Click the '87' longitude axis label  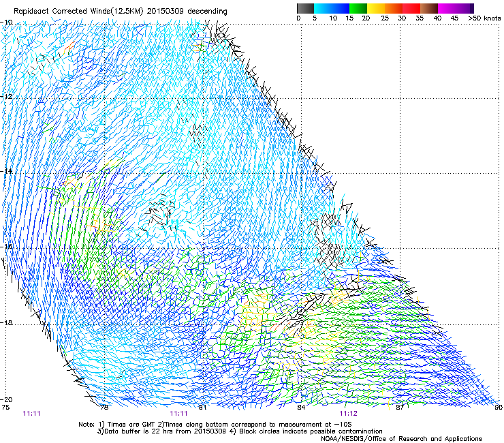[x=400, y=408]
